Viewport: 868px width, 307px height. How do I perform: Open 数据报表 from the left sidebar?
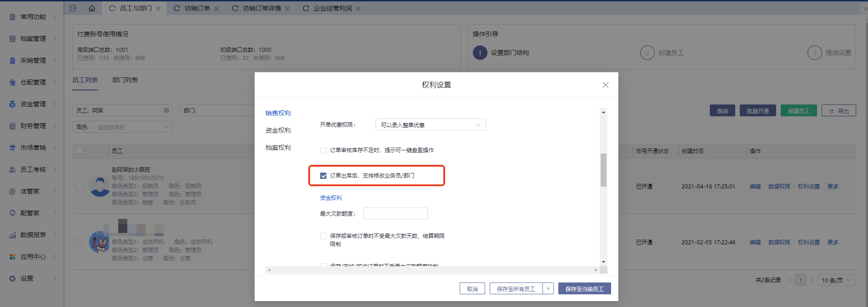(33, 235)
